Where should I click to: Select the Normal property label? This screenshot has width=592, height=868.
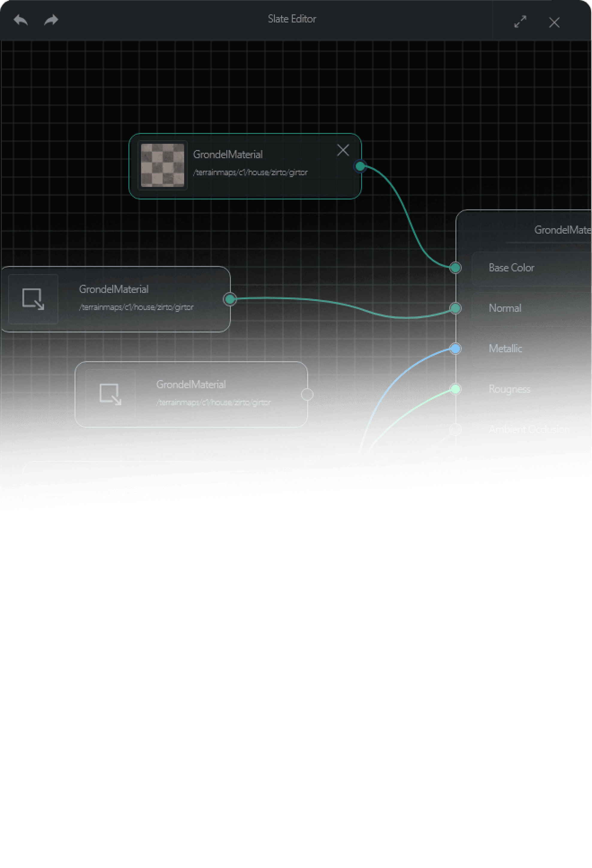click(x=505, y=308)
